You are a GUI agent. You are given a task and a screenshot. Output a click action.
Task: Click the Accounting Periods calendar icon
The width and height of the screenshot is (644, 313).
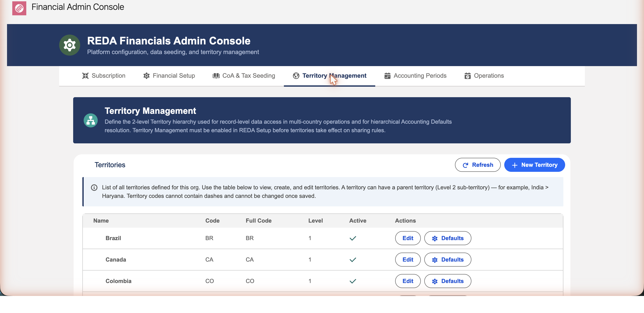point(387,76)
